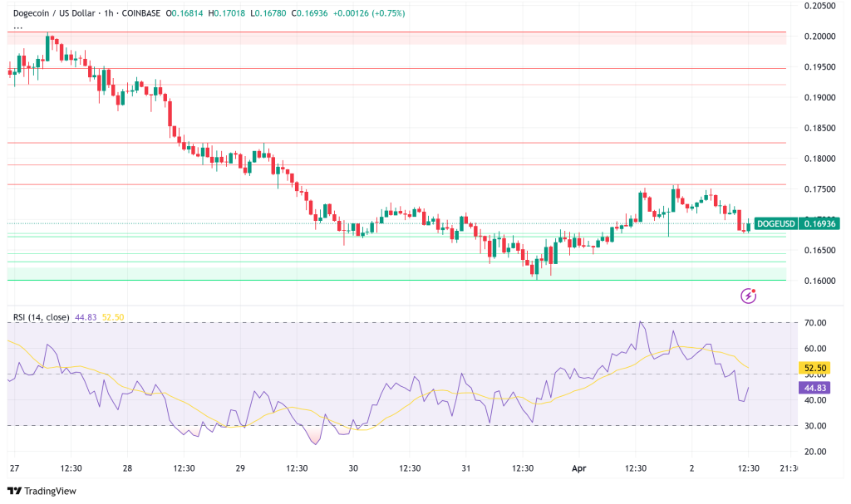Screen dimensions: 851x504
Task: Click the Dogecoin / US Dollar symbol title
Action: point(54,13)
